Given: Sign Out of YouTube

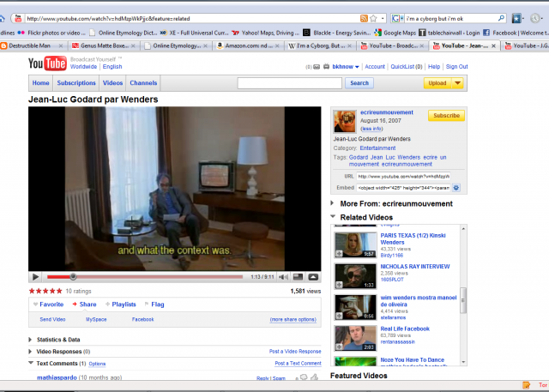Looking at the screenshot, I should (x=456, y=67).
